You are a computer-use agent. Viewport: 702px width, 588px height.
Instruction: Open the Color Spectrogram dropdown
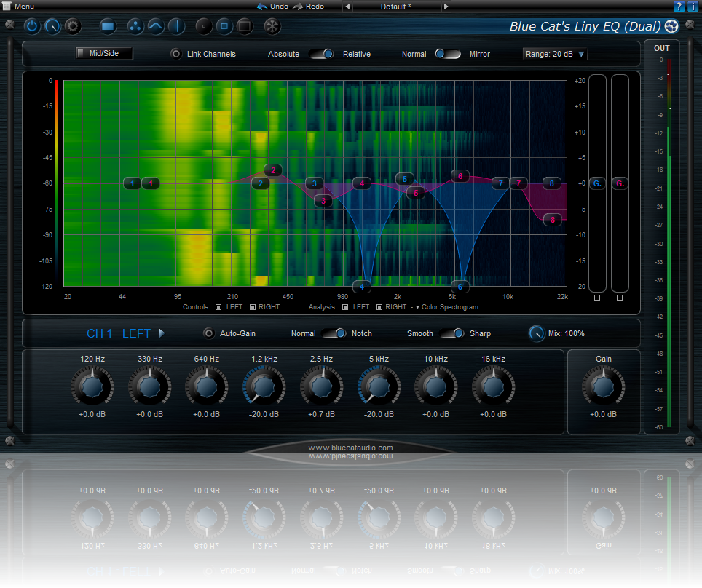446,307
